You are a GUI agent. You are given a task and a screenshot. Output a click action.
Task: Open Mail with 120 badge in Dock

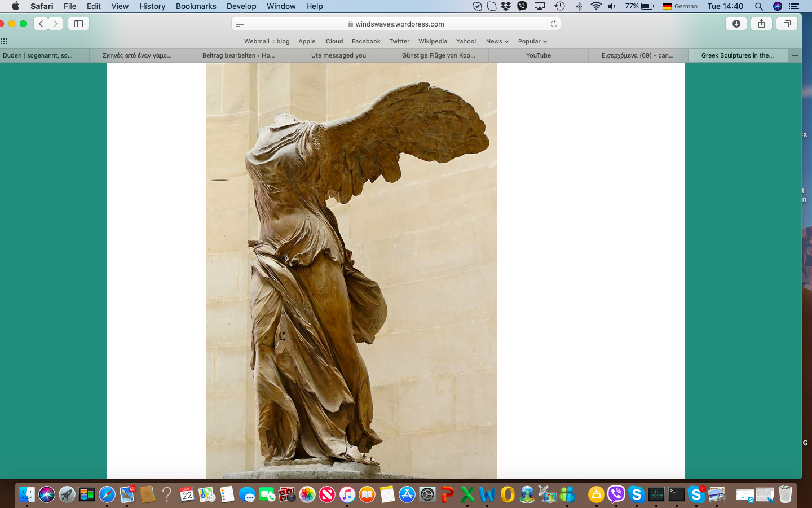tap(127, 495)
